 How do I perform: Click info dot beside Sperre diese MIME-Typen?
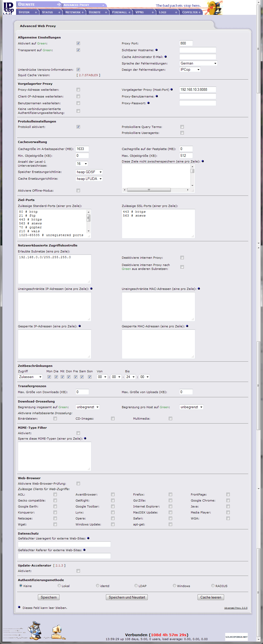pyautogui.click(x=85, y=438)
